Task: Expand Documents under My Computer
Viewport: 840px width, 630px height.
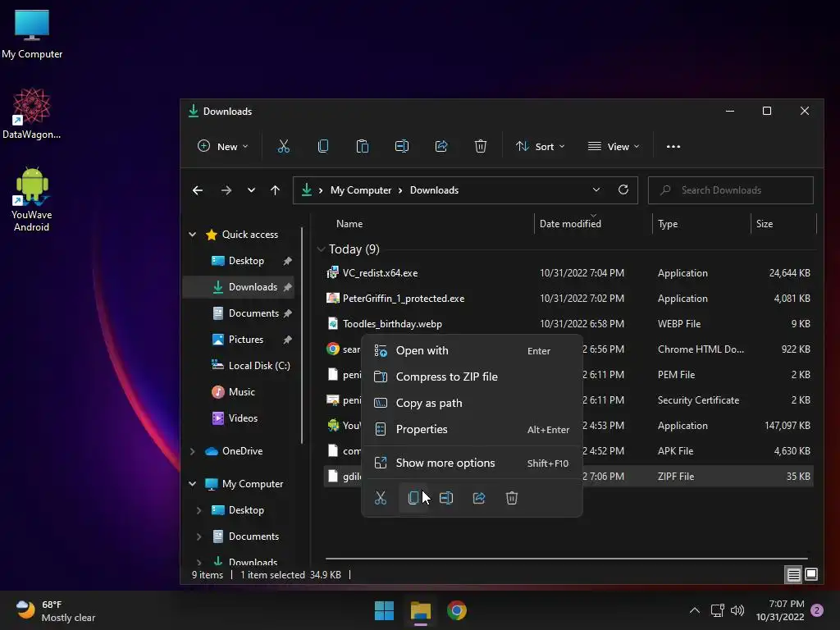Action: [x=199, y=536]
